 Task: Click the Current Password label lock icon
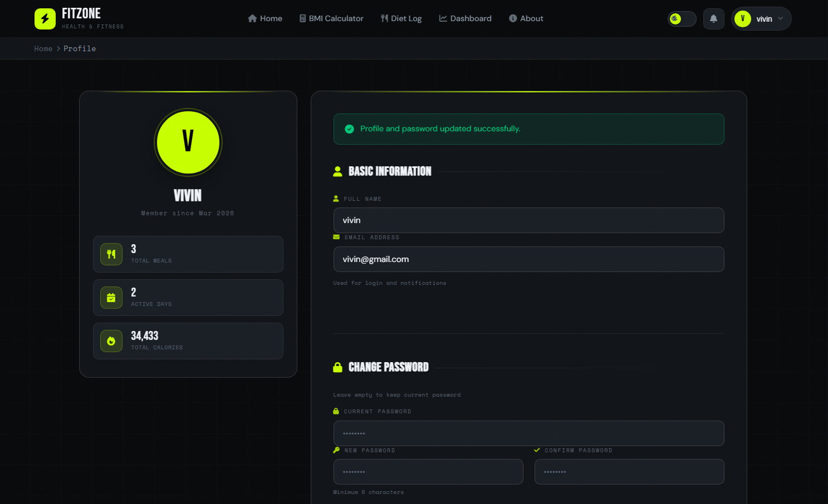pyautogui.click(x=336, y=411)
